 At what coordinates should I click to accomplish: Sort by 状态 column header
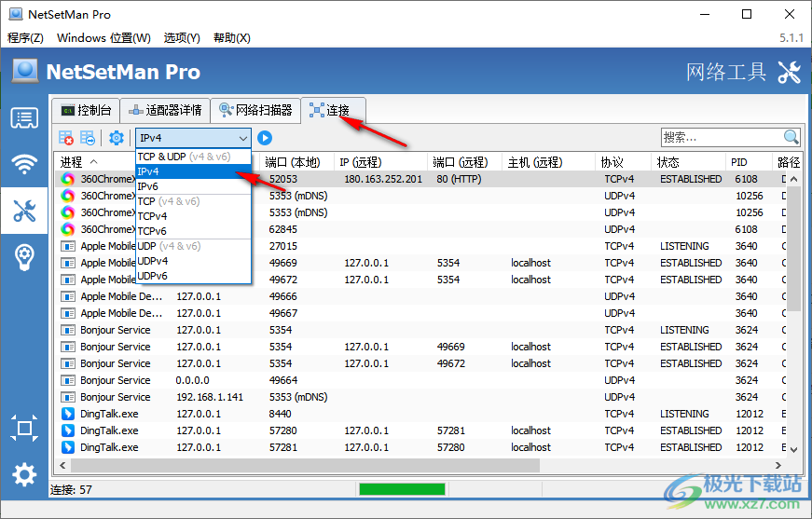click(688, 162)
